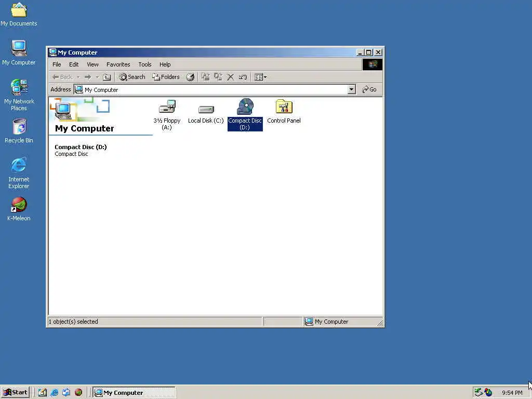Click 'Compact Disc (D:)' heading in left pane
This screenshot has width=532, height=399.
click(81, 147)
